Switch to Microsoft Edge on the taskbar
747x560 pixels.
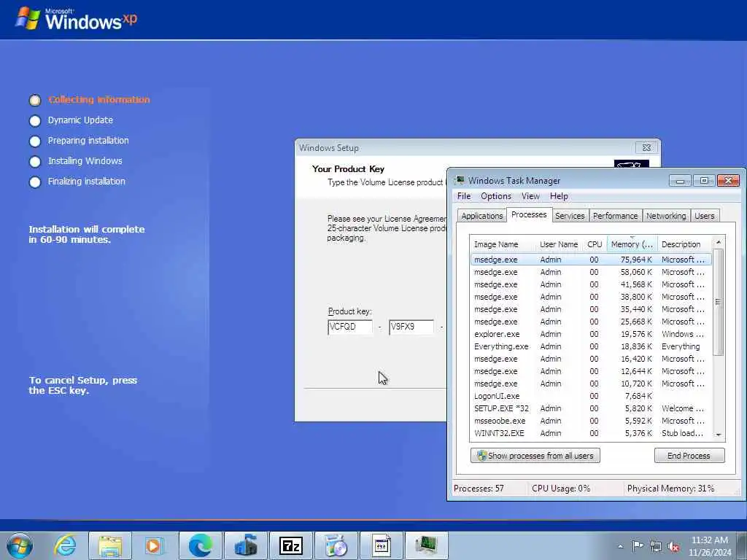click(x=200, y=545)
